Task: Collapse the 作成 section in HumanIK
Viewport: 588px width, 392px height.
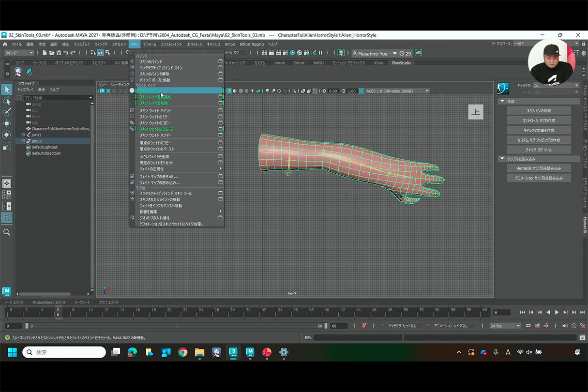Action: coord(501,102)
